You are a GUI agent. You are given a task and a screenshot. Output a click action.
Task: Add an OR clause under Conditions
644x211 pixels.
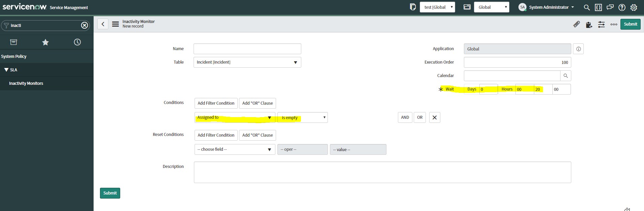click(258, 103)
